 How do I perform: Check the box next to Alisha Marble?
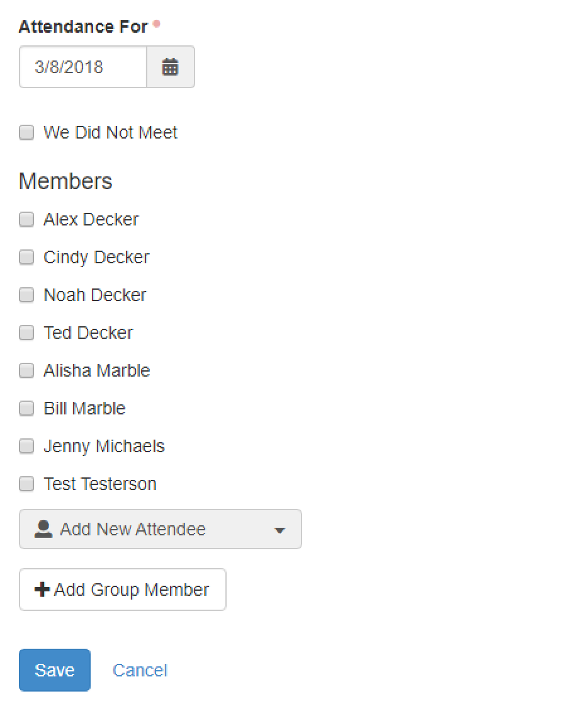coord(26,370)
